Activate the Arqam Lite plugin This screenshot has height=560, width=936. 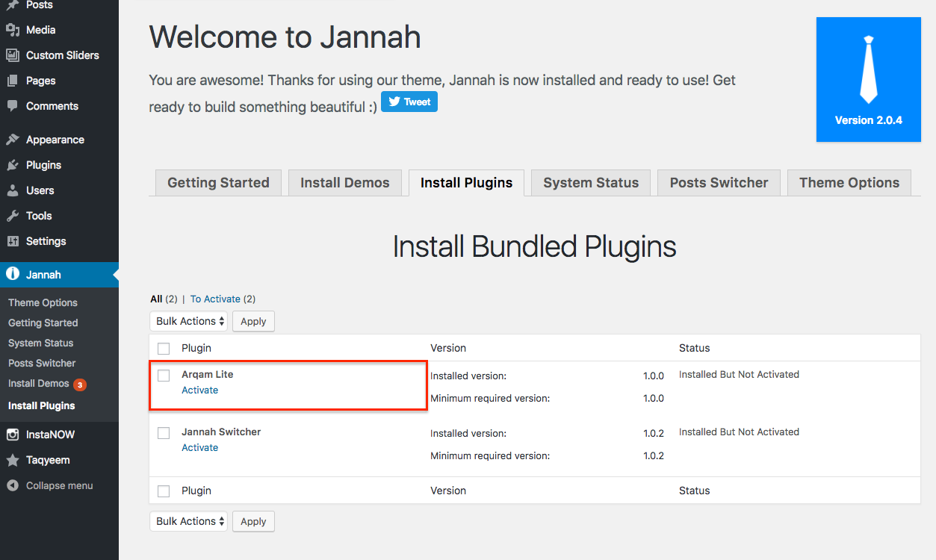tap(200, 391)
